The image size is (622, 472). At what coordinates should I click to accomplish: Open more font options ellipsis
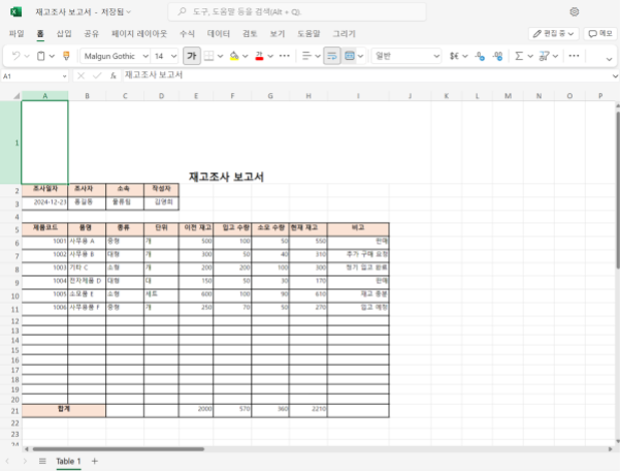(x=284, y=56)
